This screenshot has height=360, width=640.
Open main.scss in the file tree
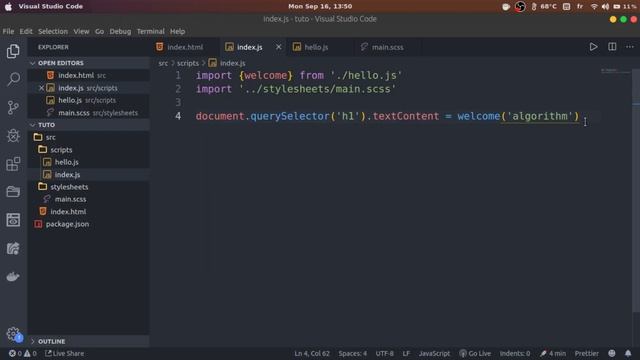(x=70, y=199)
